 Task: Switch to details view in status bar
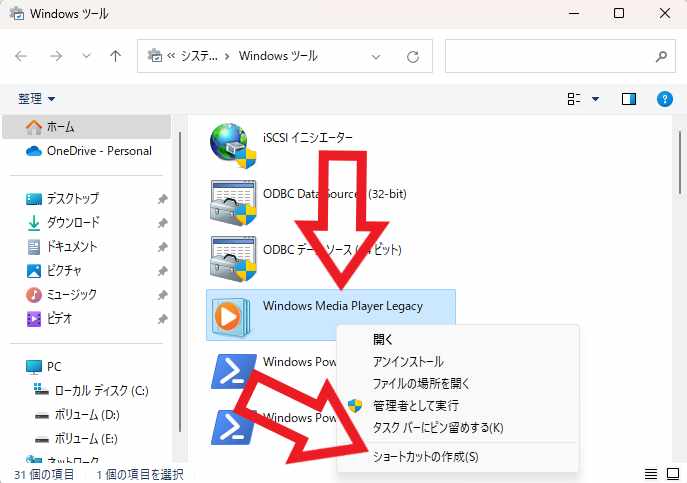point(651,474)
